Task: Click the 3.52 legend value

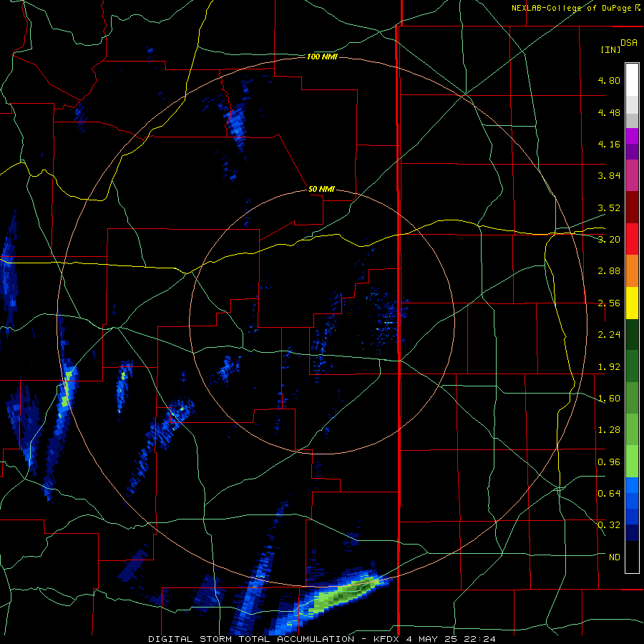Action: pyautogui.click(x=609, y=208)
